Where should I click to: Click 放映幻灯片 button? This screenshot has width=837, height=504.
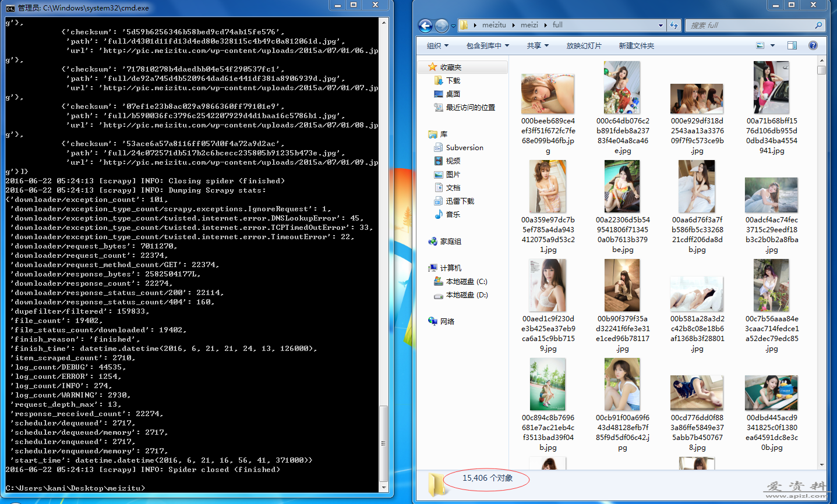[584, 45]
